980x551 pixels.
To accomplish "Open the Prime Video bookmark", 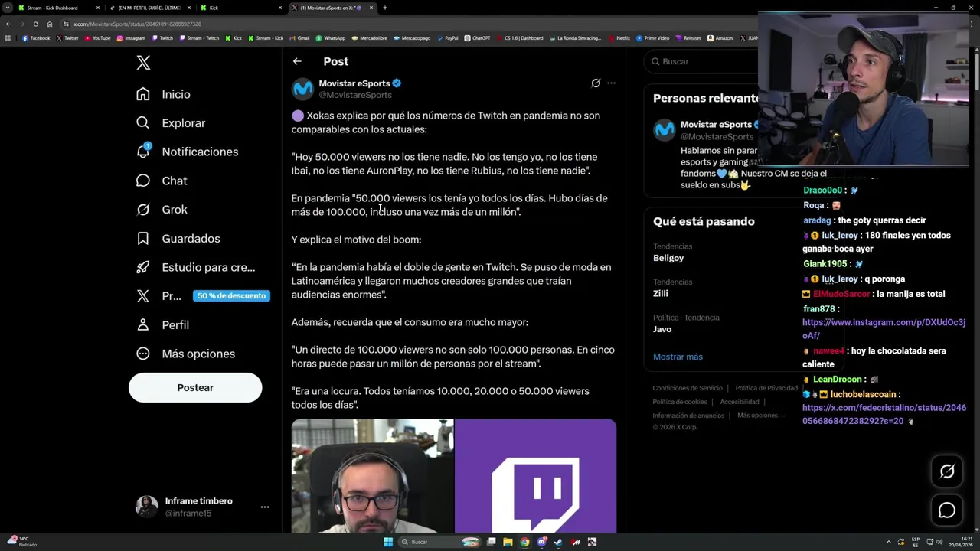I will click(652, 38).
